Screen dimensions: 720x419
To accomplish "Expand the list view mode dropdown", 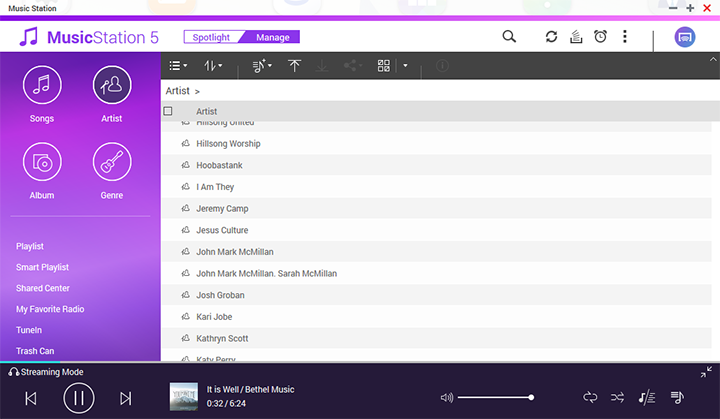I will pyautogui.click(x=180, y=66).
